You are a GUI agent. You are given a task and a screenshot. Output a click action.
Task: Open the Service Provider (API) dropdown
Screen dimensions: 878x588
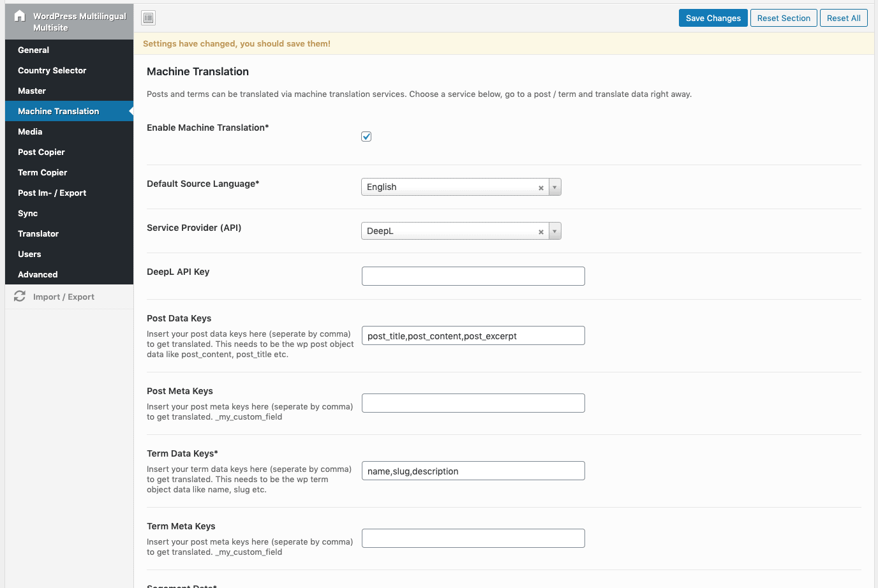point(554,231)
